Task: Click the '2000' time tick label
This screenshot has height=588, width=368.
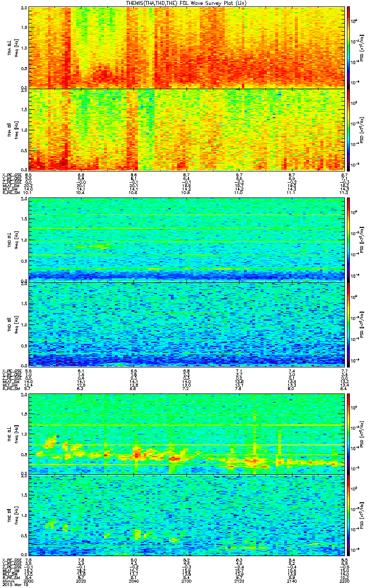Action: tap(28, 581)
